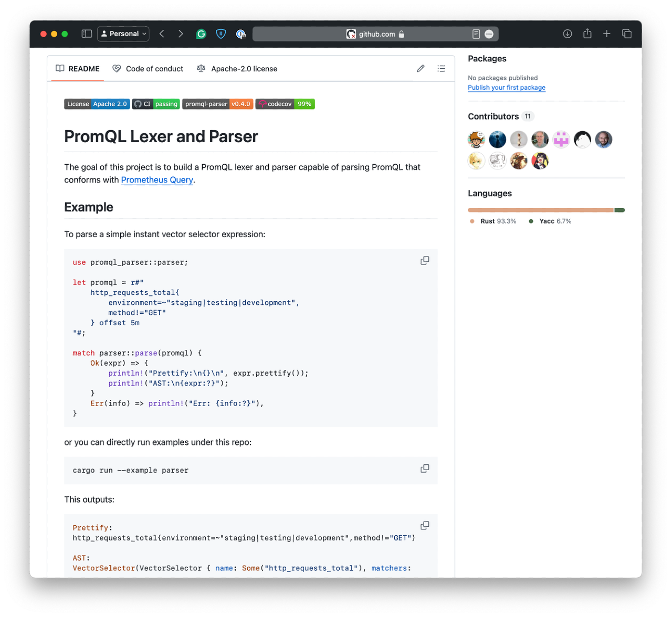This screenshot has width=672, height=617.
Task: Copy the Prettify output code block
Action: [425, 526]
